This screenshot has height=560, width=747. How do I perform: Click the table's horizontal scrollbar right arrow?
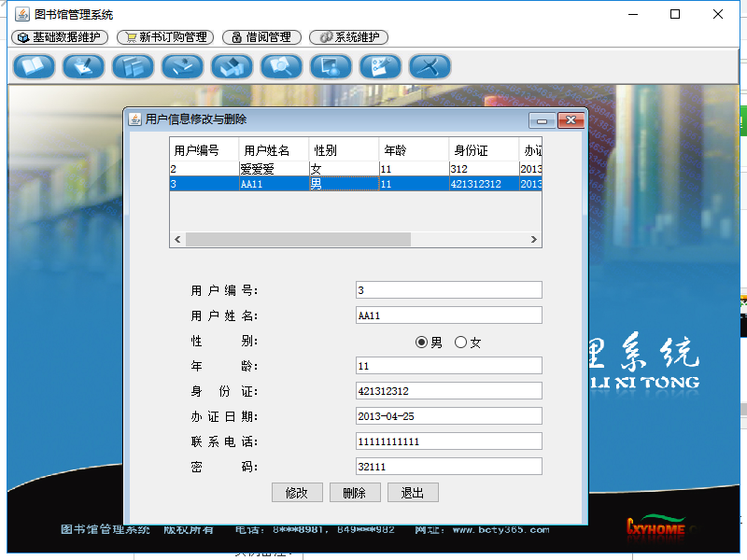(x=534, y=240)
